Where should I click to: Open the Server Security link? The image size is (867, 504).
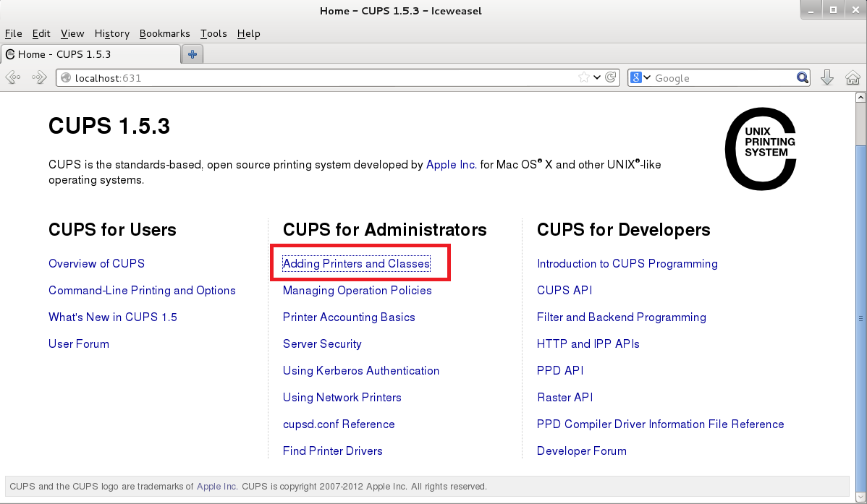pos(322,343)
